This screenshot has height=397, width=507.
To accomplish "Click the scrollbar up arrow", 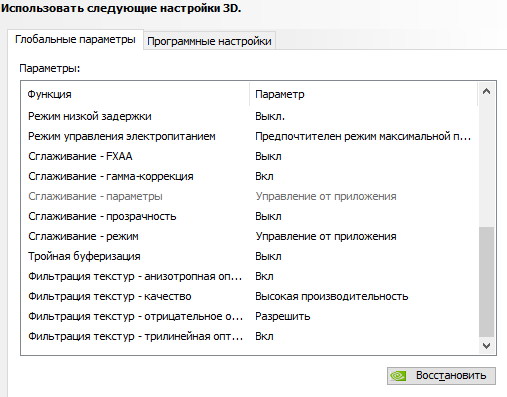I will pyautogui.click(x=486, y=91).
